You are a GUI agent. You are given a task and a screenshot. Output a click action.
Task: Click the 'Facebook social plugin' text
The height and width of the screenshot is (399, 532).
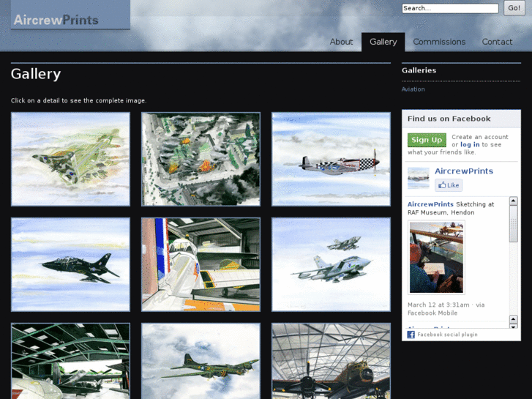coord(447,335)
